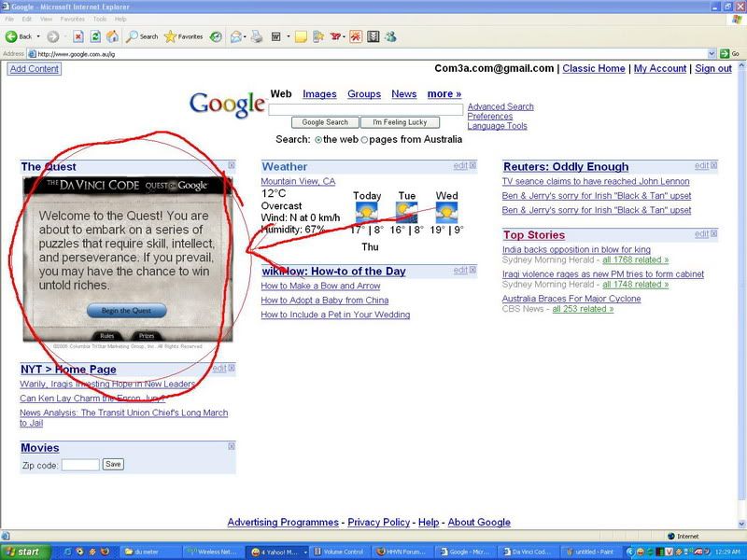Open the View menu
747x560 pixels.
coord(46,19)
